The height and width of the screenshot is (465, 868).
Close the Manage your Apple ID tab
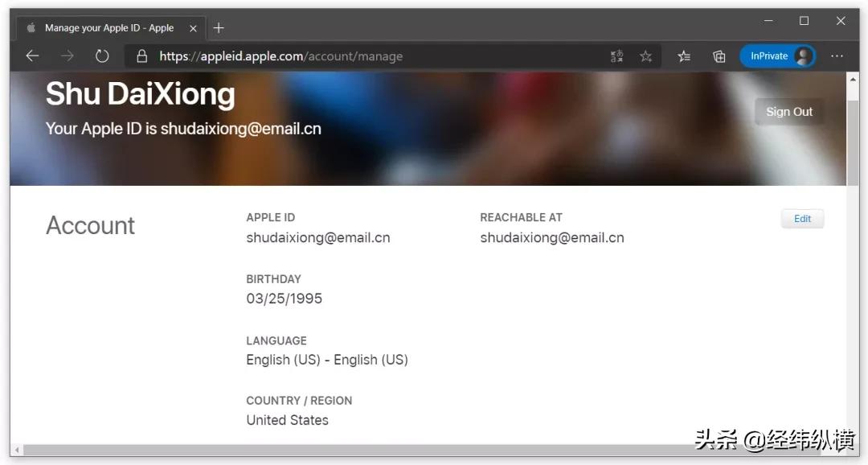click(x=193, y=27)
